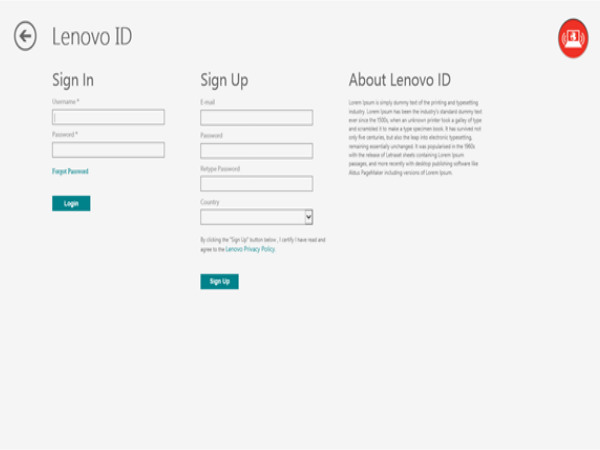This screenshot has height=450, width=600.
Task: Click the Username field label
Action: click(65, 102)
